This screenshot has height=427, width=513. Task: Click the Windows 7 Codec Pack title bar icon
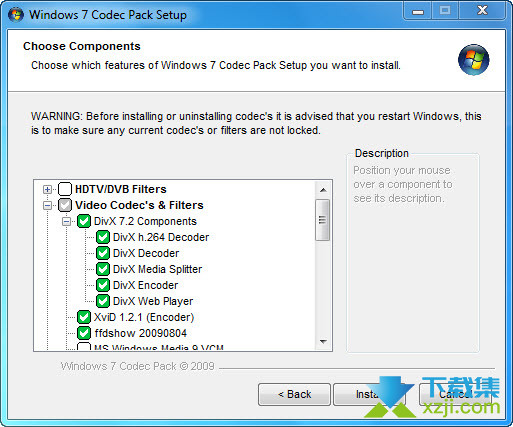[x=16, y=15]
